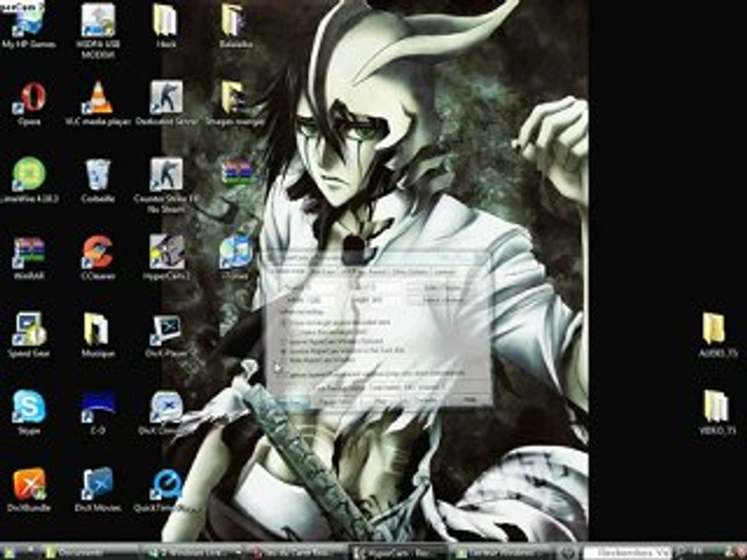747x560 pixels.
Task: Select Iconize HyperCam Window to Task Bar
Action: coord(343,351)
